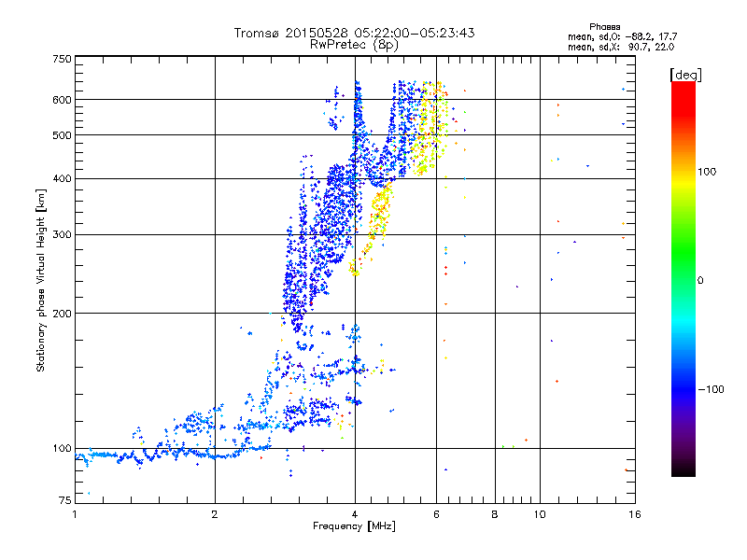The image size is (747, 560).
Task: Click the '100' colorbar tick label
Action: (x=707, y=172)
